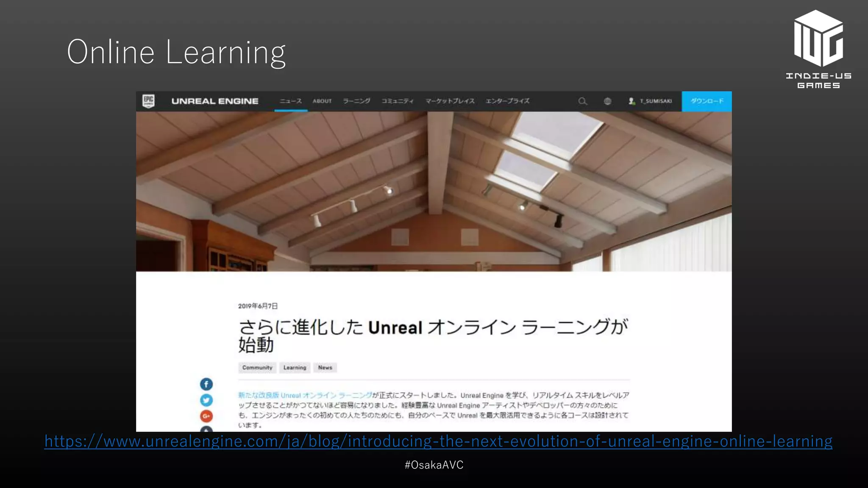Open the ラーニング nav item

tap(356, 101)
